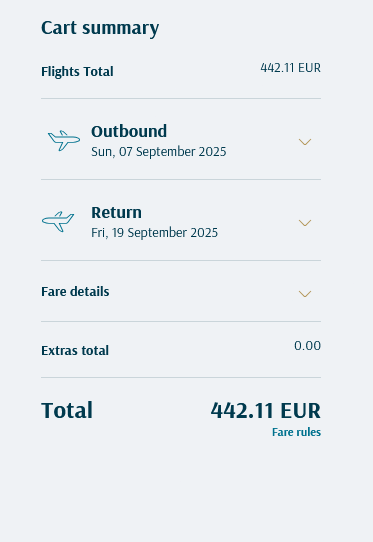Screen dimensions: 373x542
Task: Click the Fare details label
Action: 75,291
